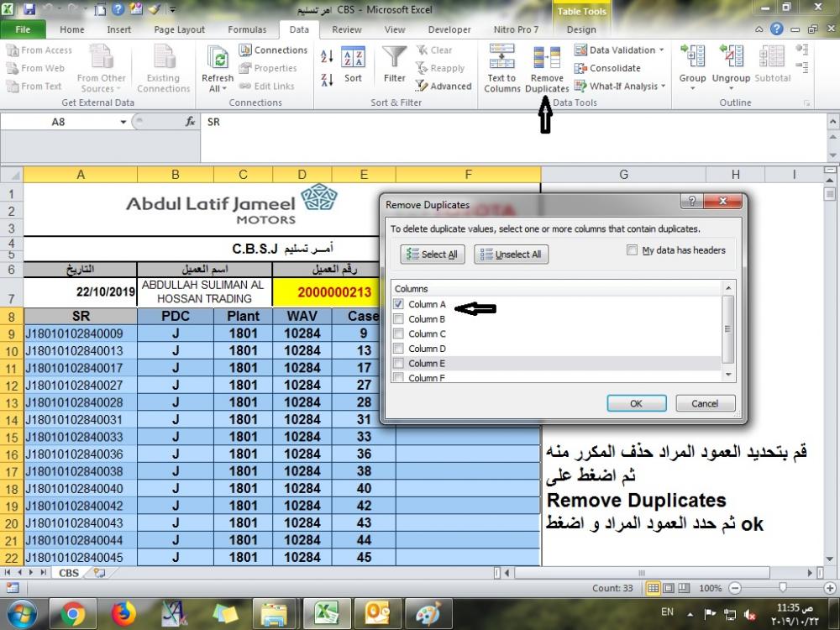Screen dimensions: 840x630
Task: Check Column B checkbox
Action: [398, 318]
